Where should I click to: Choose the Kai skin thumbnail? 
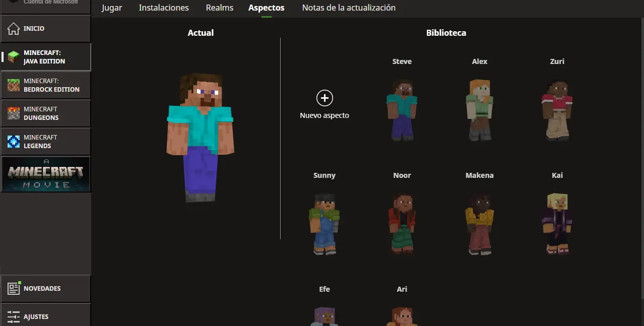pyautogui.click(x=557, y=223)
